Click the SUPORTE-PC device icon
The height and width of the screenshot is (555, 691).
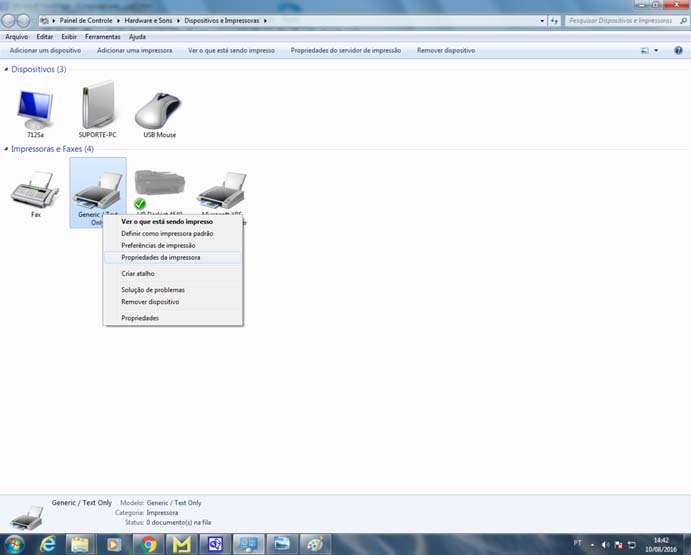(98, 108)
